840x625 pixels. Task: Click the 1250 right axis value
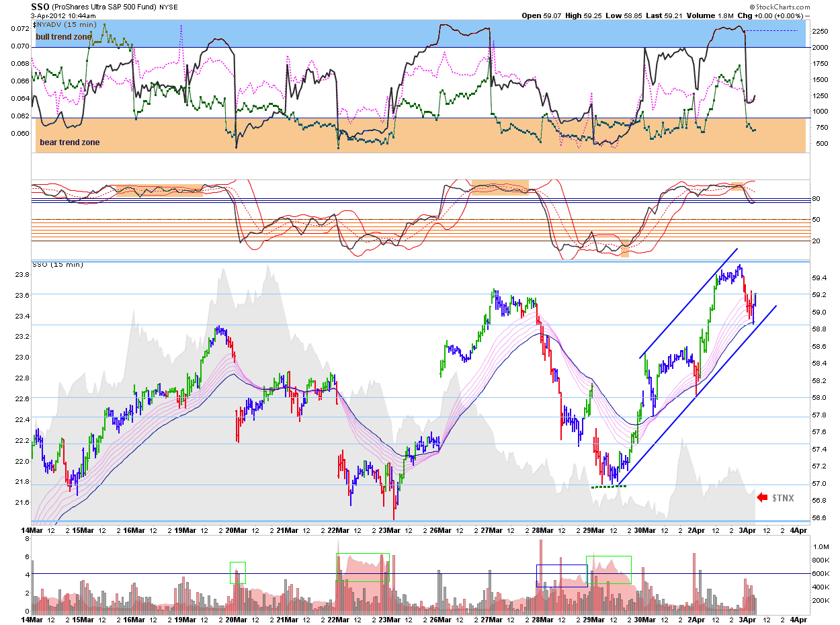pos(821,95)
